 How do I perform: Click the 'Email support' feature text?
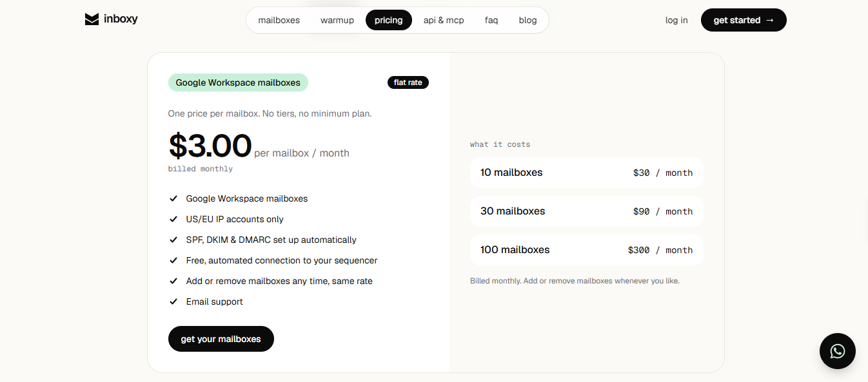pyautogui.click(x=215, y=301)
